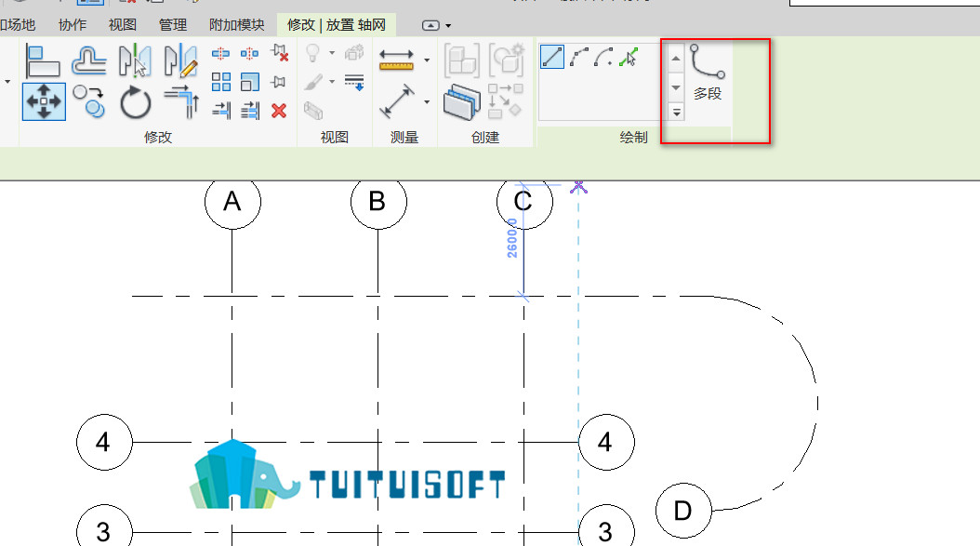Select the Aligned Dimension tool
Image resolution: width=980 pixels, height=546 pixels.
pos(396,101)
